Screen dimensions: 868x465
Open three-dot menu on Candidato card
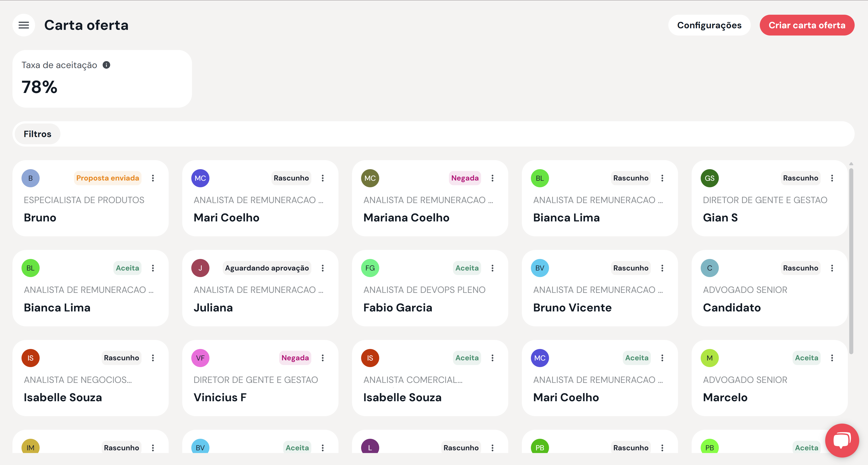point(832,268)
